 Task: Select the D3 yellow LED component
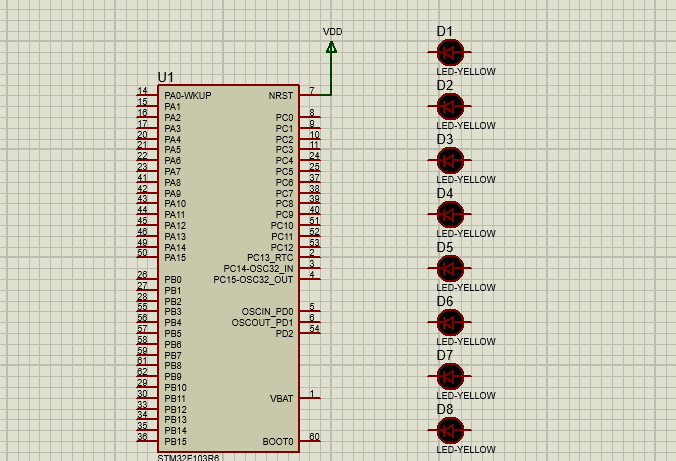point(450,160)
